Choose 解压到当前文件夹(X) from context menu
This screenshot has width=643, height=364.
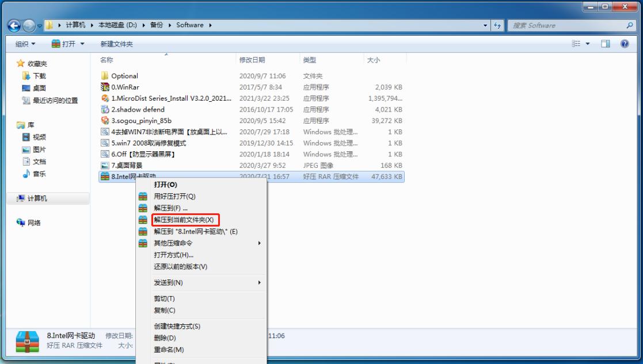[x=184, y=220]
